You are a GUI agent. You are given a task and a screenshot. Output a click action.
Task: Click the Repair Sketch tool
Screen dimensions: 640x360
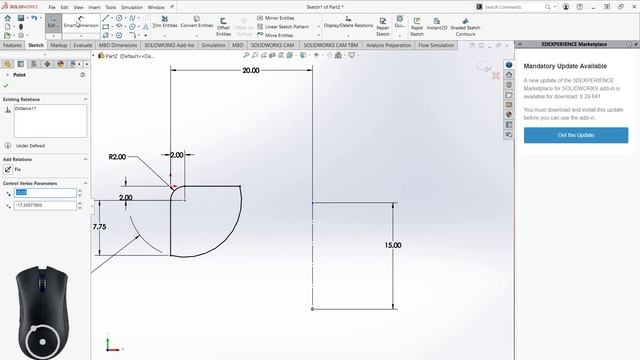pos(382,27)
